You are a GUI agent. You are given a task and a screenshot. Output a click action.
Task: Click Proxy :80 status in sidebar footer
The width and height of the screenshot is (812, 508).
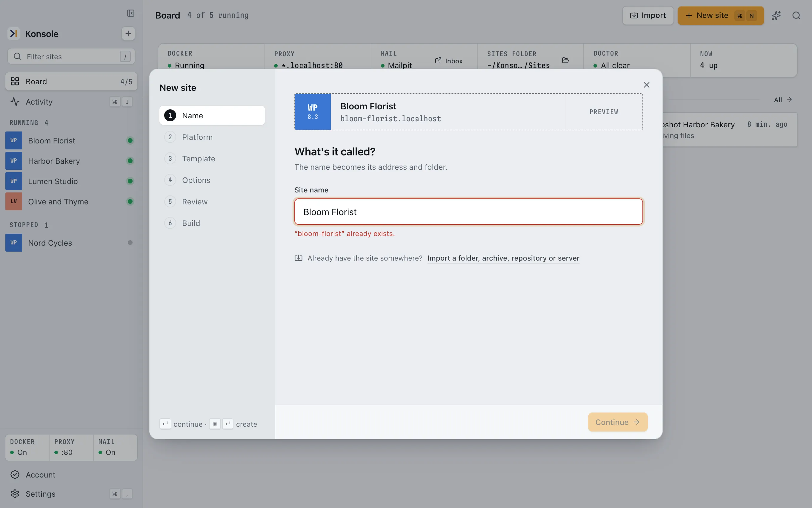pos(71,447)
